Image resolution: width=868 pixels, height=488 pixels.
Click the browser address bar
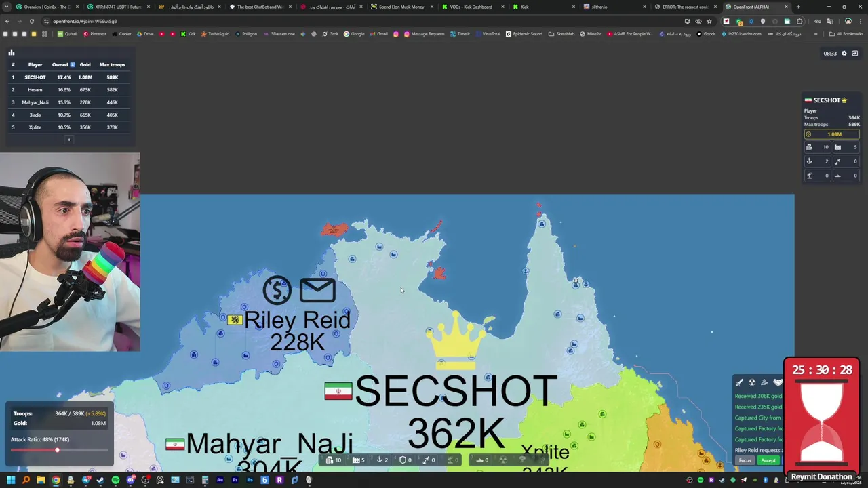pos(359,21)
